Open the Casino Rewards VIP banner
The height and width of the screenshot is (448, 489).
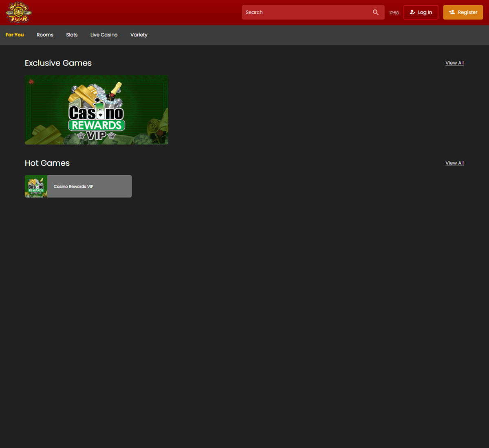96,110
